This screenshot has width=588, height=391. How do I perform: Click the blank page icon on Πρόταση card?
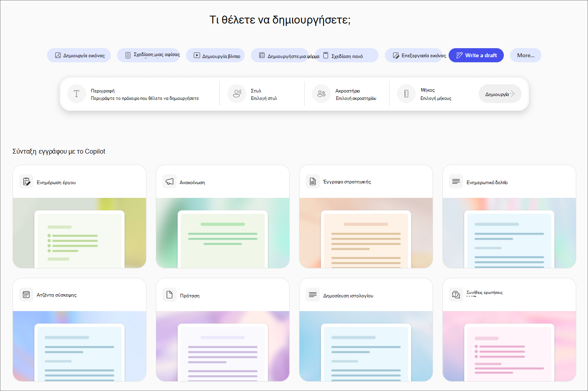click(170, 295)
